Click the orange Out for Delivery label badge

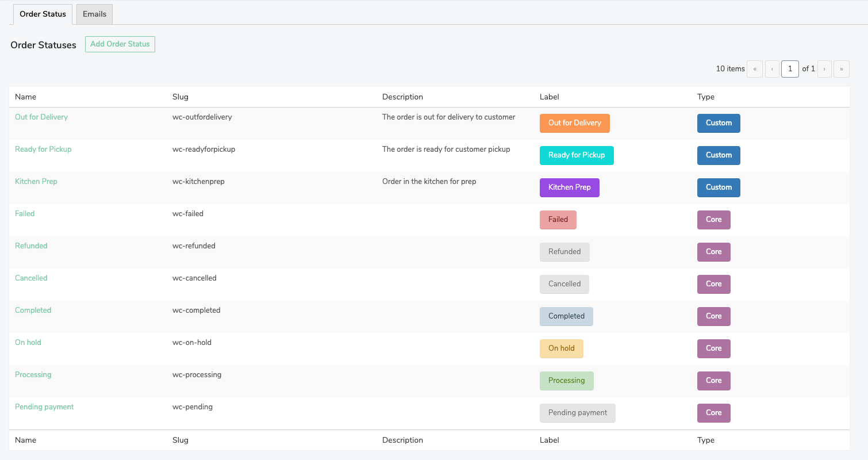[574, 122]
